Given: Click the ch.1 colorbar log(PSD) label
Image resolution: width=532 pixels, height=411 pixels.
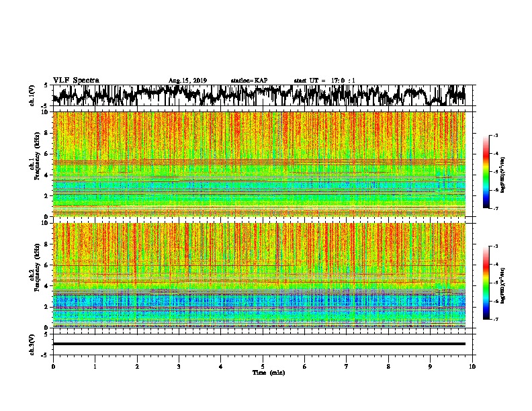Looking at the screenshot, I should [503, 175].
